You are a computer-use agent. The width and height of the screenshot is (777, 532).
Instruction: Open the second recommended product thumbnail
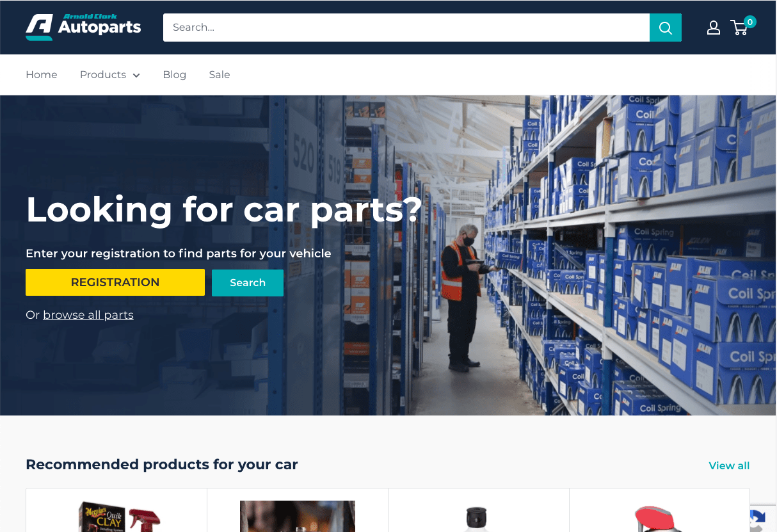tap(298, 517)
